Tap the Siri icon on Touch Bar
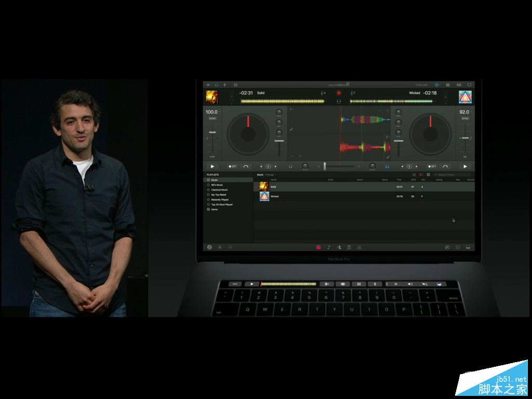 (439, 284)
